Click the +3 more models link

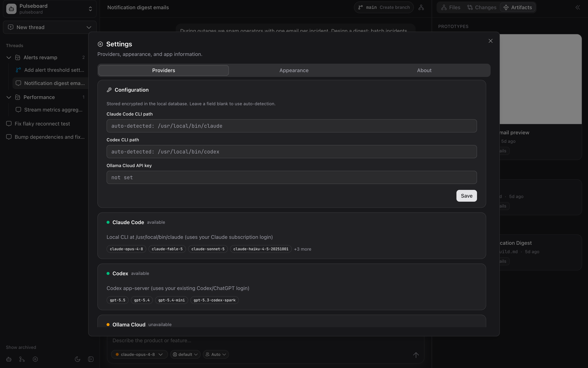302,249
